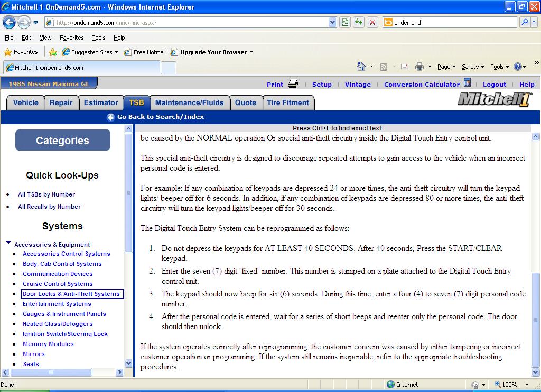Click the Refresh page icon
This screenshot has width=541, height=392.
coord(359,23)
